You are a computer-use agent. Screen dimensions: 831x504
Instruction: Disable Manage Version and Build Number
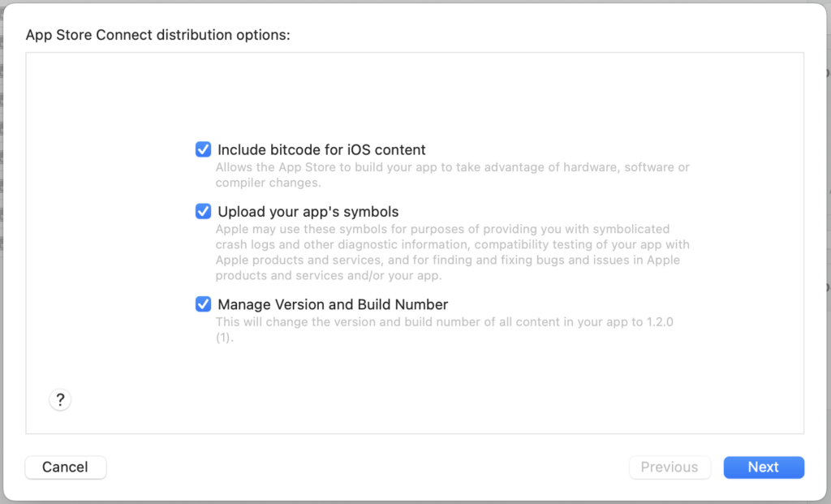pyautogui.click(x=203, y=304)
